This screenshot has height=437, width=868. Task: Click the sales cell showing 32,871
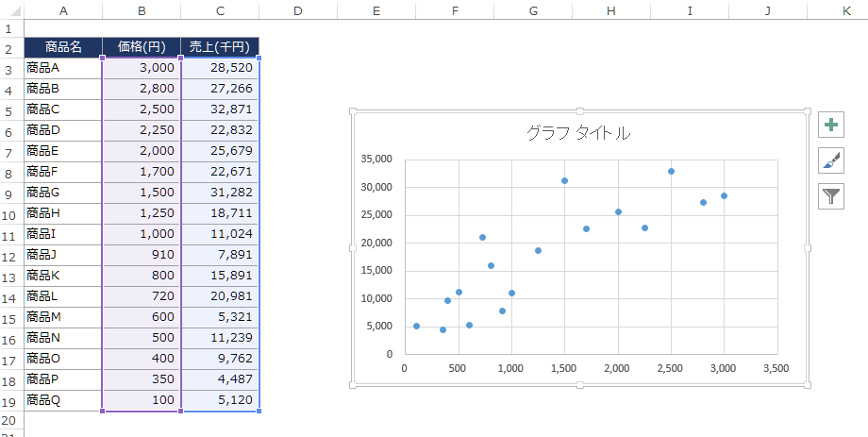point(219,109)
